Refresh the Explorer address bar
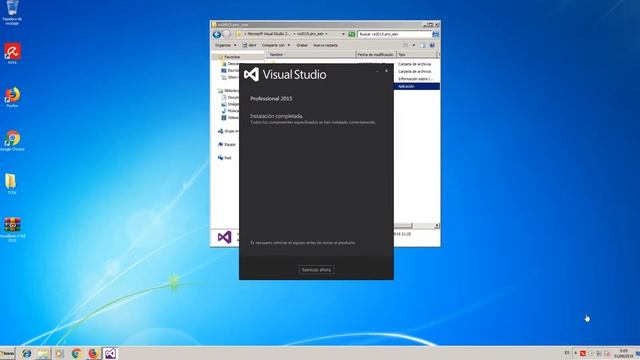The image size is (640, 360). [x=352, y=34]
